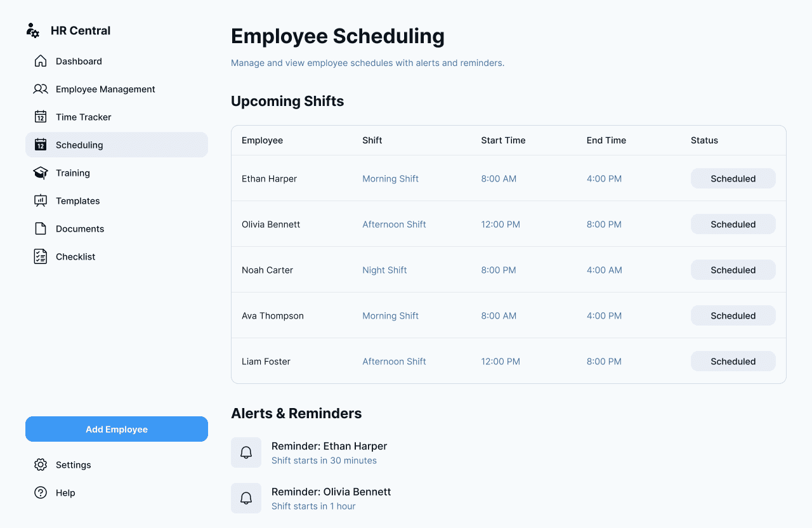Open Ava Thompson's Morning Shift link
Viewport: 812px width, 528px height.
tap(390, 315)
